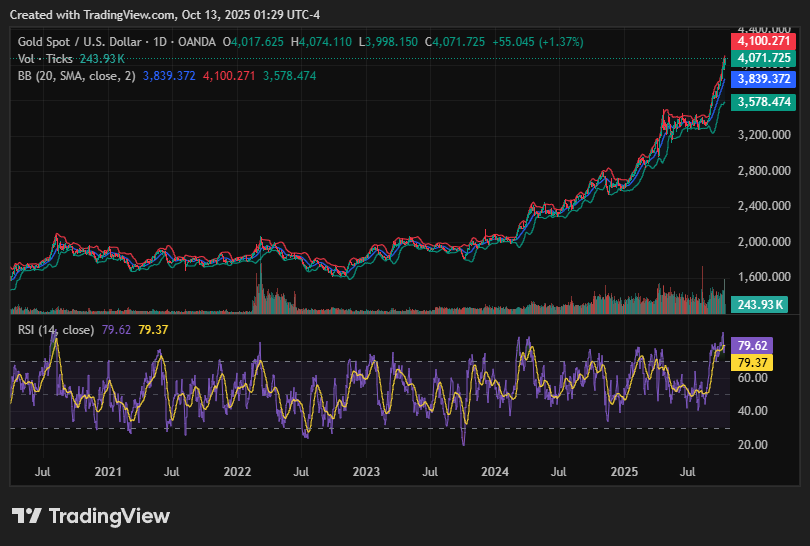Click the 2021 label on time axis
This screenshot has height=546, width=810.
click(x=107, y=469)
